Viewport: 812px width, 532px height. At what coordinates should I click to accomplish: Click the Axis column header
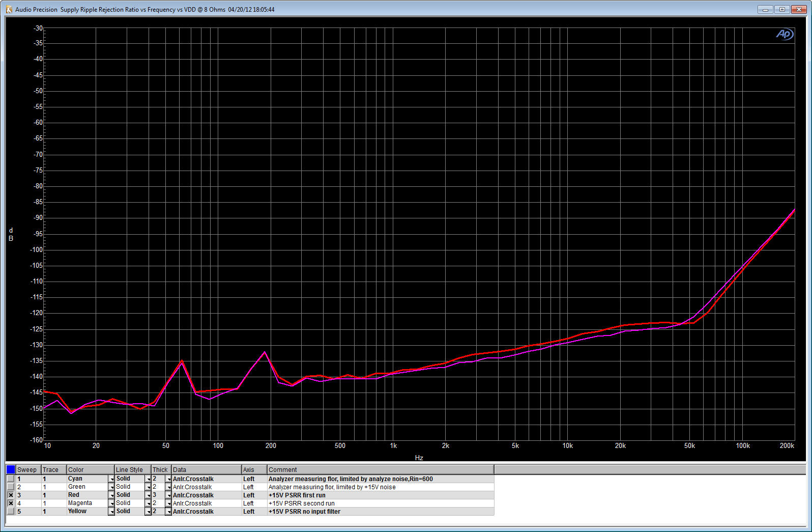254,469
